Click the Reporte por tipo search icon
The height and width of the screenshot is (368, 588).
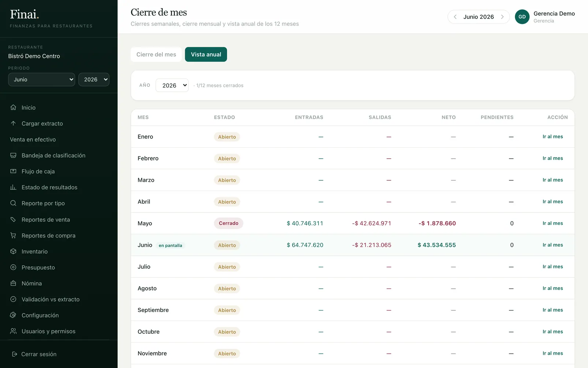(x=13, y=203)
